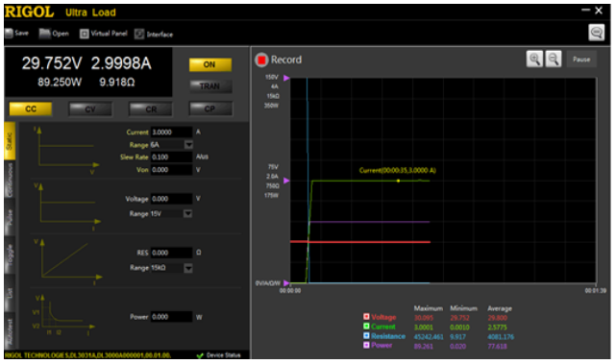Open a file via Open icon
616x364 pixels.
click(x=45, y=34)
